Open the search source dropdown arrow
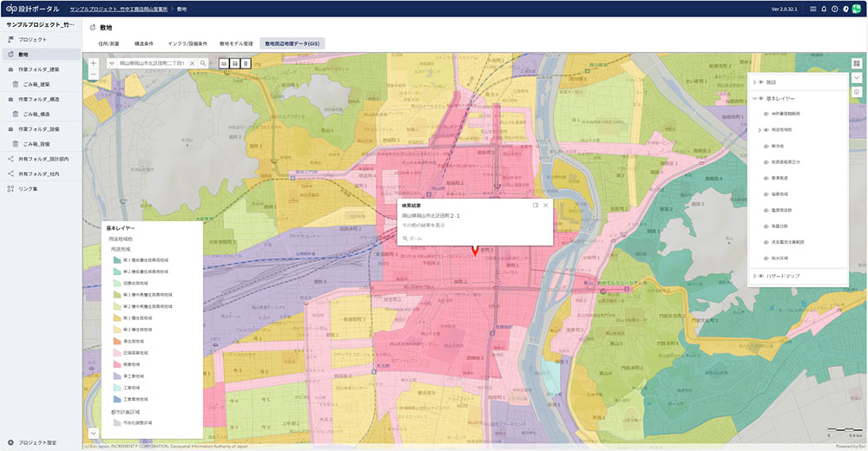Viewport: 868px width, 451px height. (112, 63)
